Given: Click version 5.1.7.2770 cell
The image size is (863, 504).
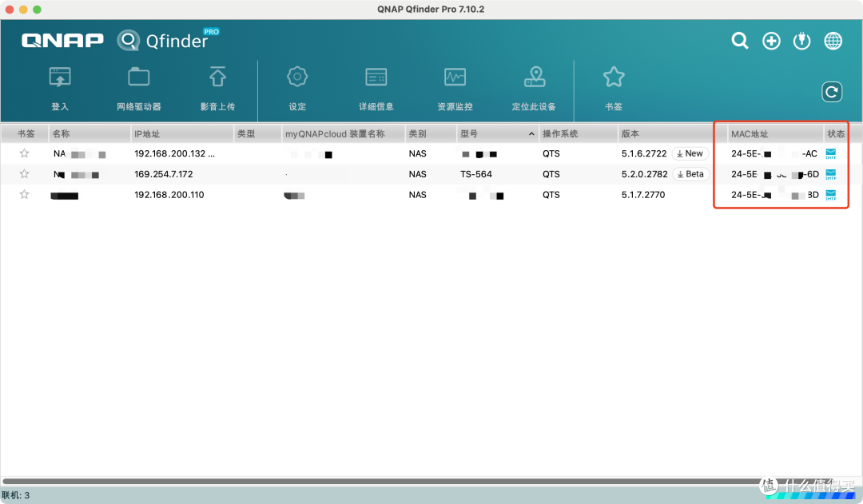Looking at the screenshot, I should pyautogui.click(x=642, y=194).
